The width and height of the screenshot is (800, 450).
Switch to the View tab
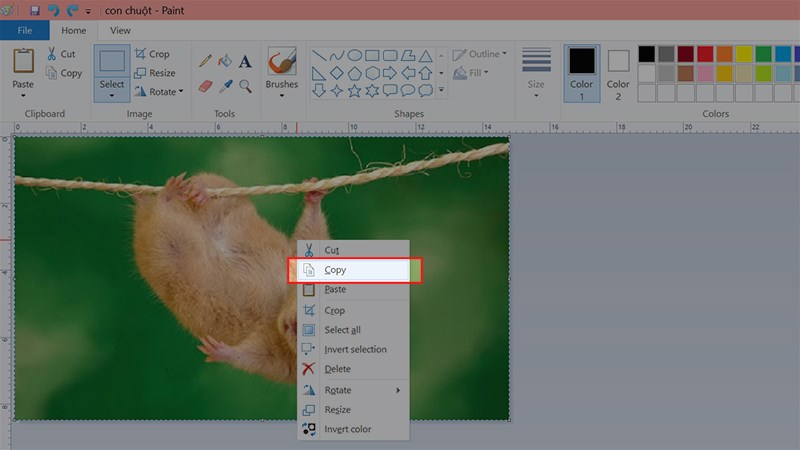(x=120, y=31)
